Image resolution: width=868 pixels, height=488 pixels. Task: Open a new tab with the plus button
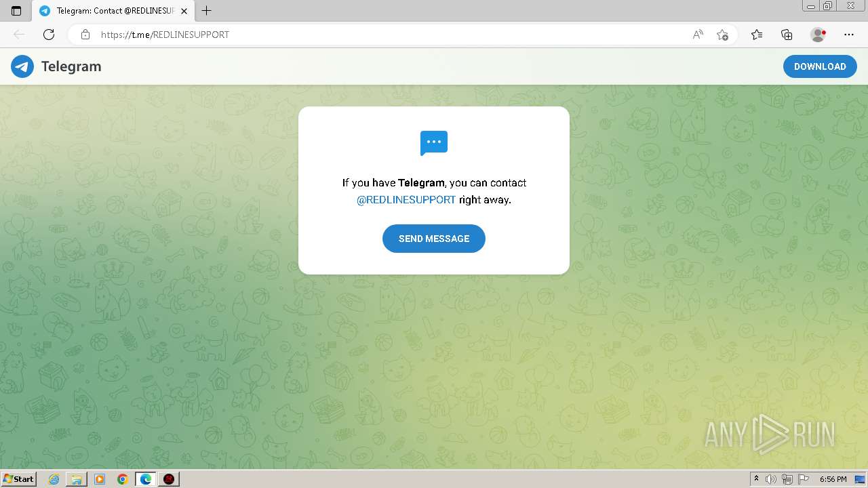(207, 11)
